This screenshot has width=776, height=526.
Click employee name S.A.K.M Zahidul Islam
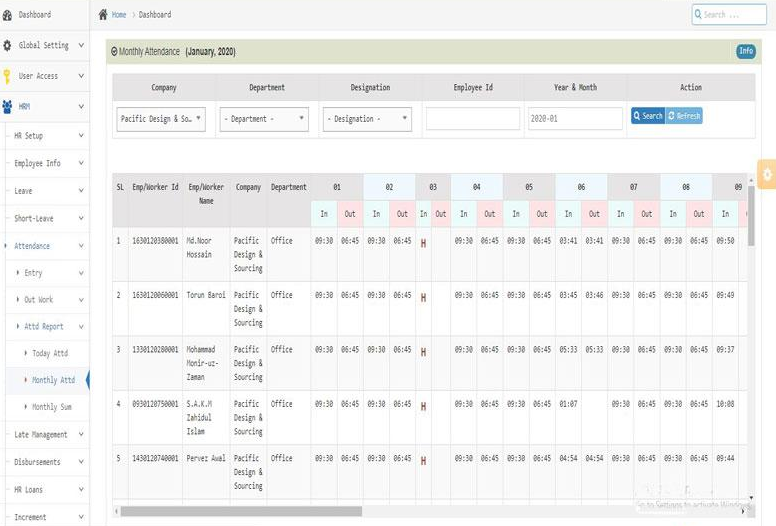tap(199, 418)
